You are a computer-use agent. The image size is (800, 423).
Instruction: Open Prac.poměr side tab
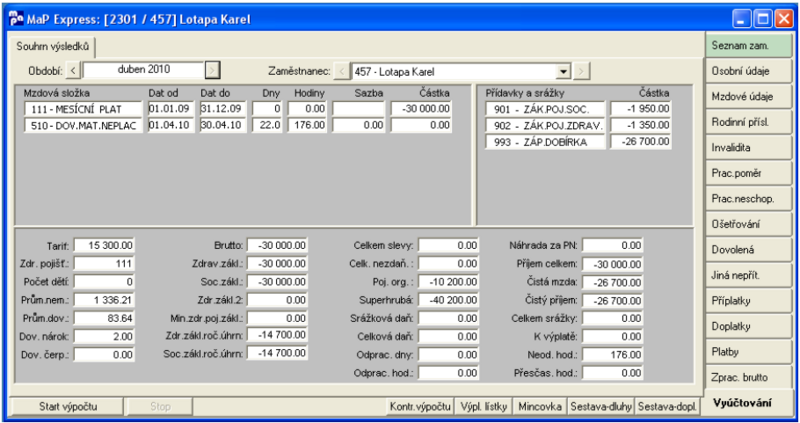(x=748, y=173)
